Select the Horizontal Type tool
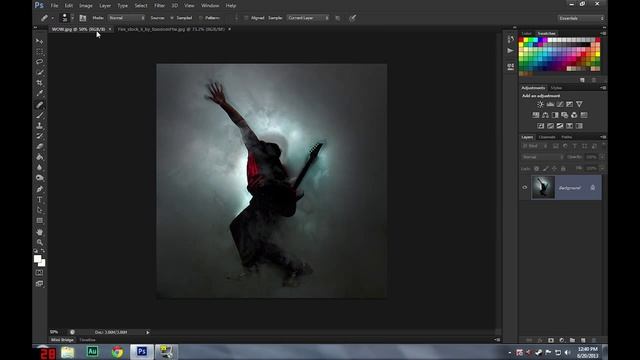 click(40, 200)
